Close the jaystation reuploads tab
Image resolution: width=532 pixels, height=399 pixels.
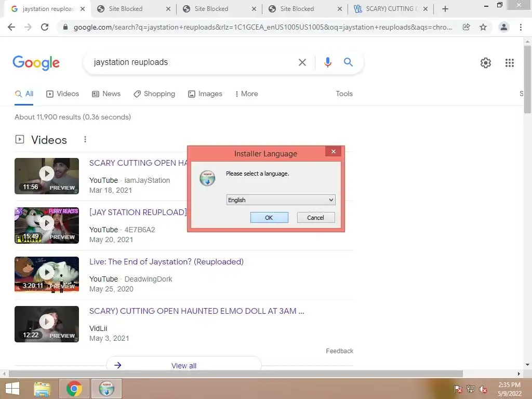(83, 9)
